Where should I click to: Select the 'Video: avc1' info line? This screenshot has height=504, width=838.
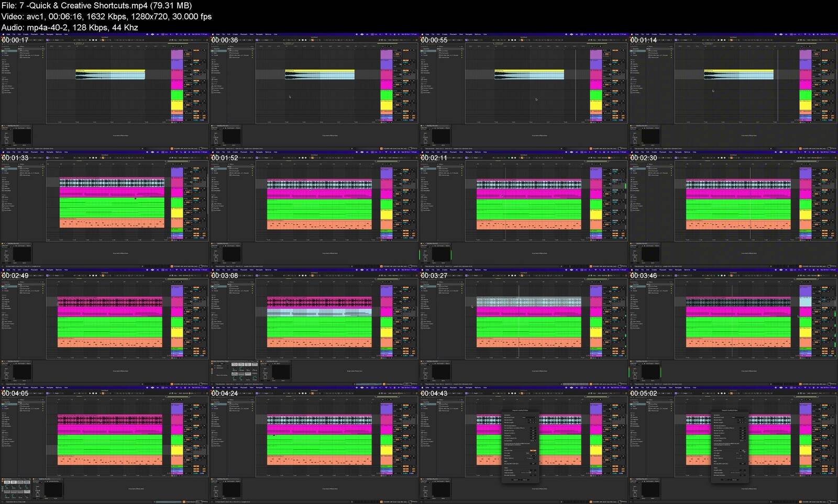(106, 16)
